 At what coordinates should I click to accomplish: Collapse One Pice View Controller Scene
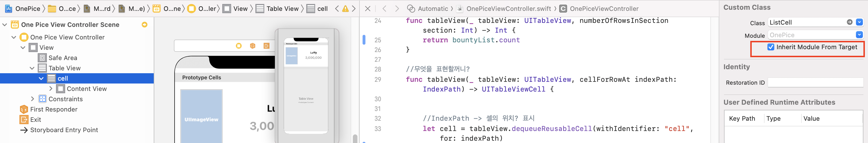pos(5,25)
